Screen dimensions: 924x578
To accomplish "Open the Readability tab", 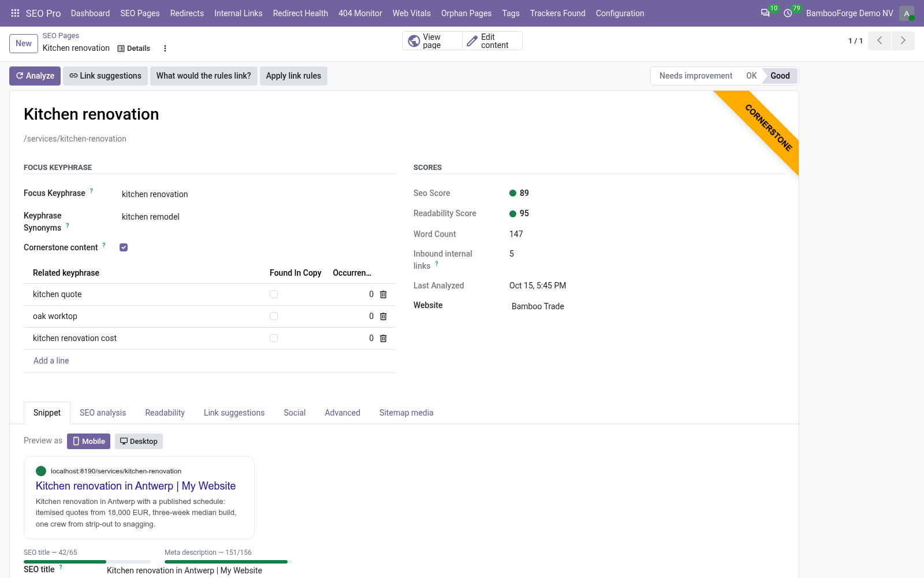I will (165, 413).
